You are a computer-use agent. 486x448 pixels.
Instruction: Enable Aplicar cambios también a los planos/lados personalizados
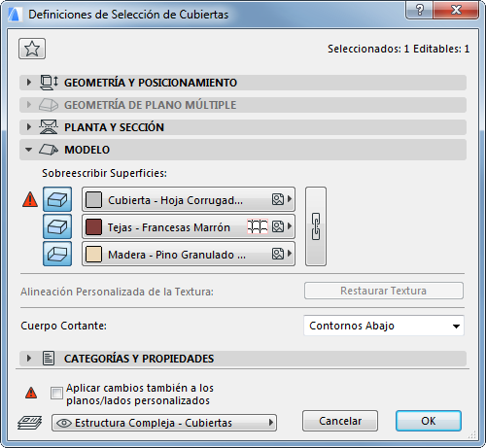(56, 394)
